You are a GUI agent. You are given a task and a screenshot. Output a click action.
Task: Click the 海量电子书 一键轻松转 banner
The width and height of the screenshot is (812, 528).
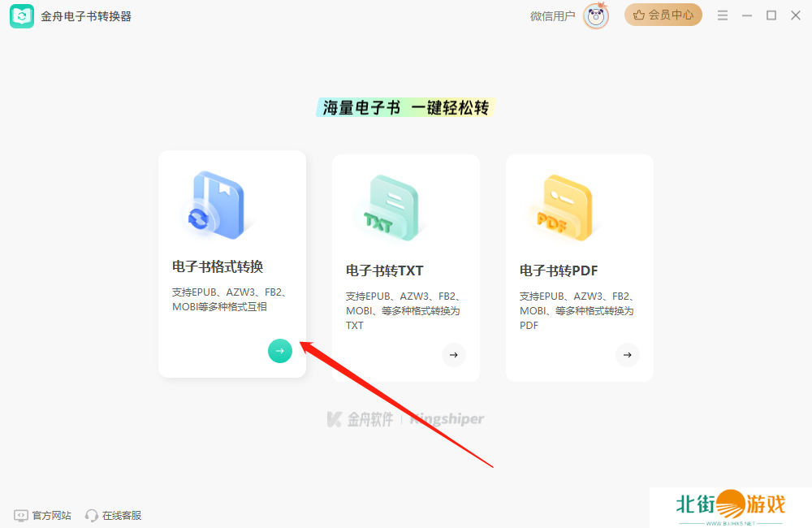pyautogui.click(x=406, y=108)
